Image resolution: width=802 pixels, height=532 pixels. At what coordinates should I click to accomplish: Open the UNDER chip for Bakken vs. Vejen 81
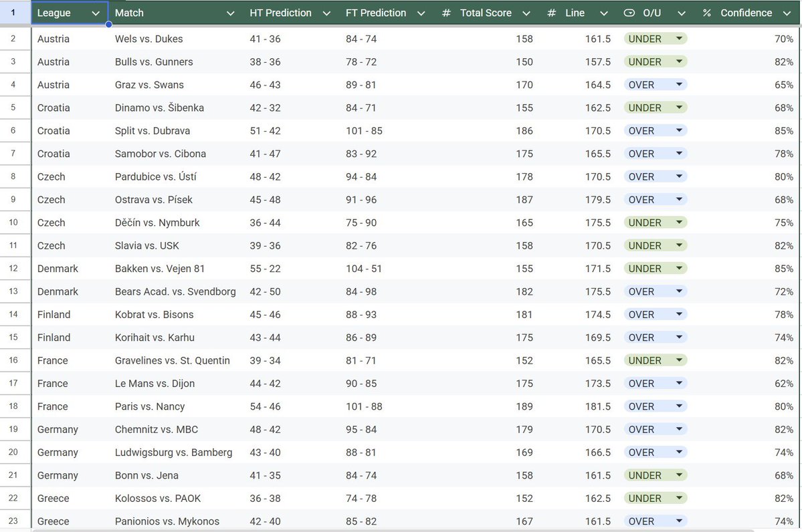click(x=656, y=269)
